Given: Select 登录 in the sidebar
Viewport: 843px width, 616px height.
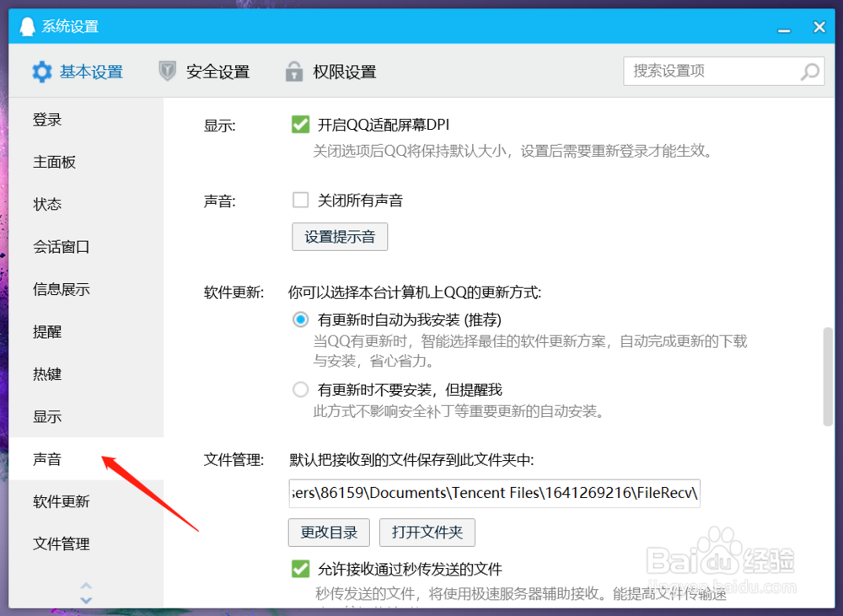Looking at the screenshot, I should (x=86, y=120).
